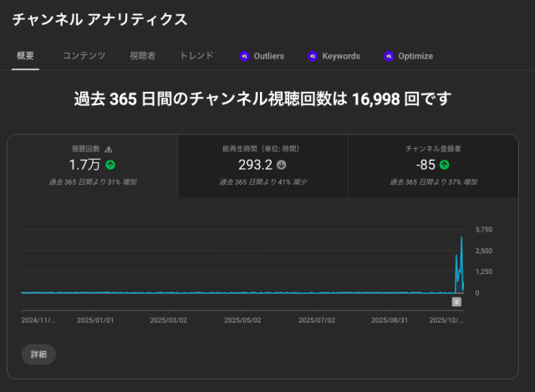The width and height of the screenshot is (535, 392).
Task: Select the 視聴回数 metric card
Action: click(93, 165)
